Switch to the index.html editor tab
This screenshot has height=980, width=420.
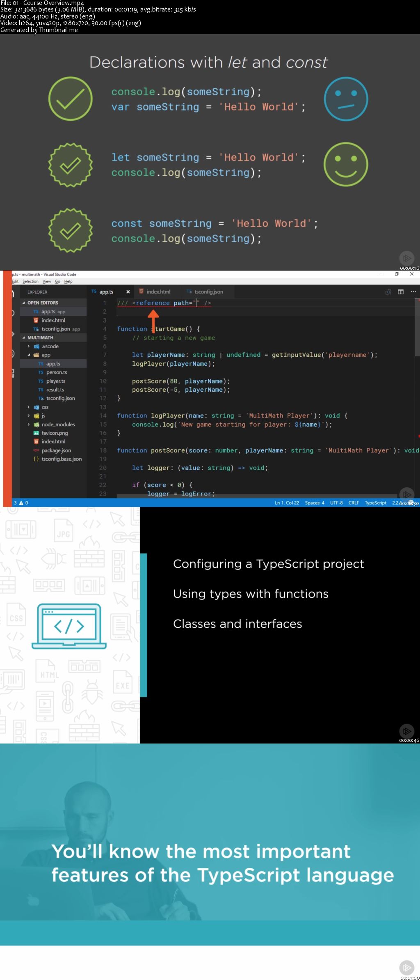click(x=158, y=292)
